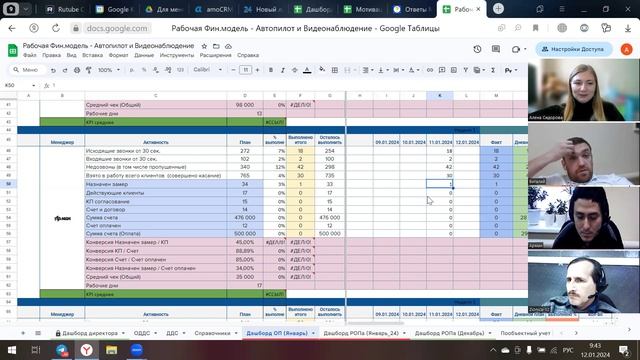Undo the last action in toolbar

click(x=53, y=70)
